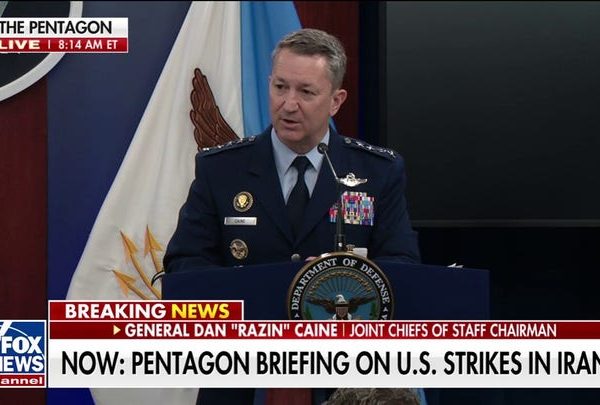The image size is (600, 405).
Task: Click the BREAKING NEWS banner
Action: tap(146, 311)
